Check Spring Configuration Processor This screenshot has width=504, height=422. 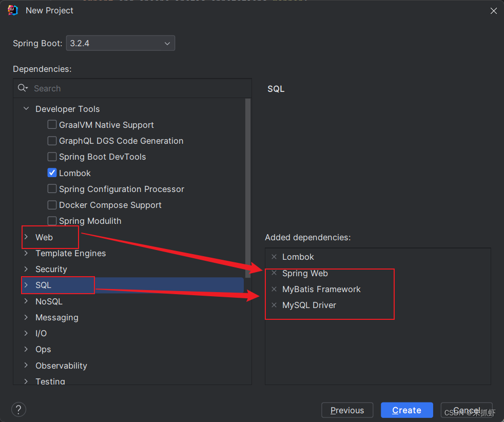pos(52,188)
